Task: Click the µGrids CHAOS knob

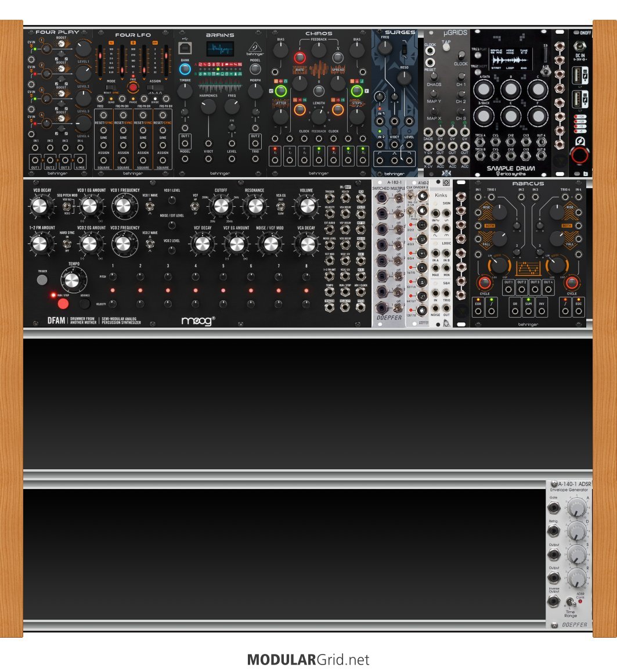Action: click(434, 76)
